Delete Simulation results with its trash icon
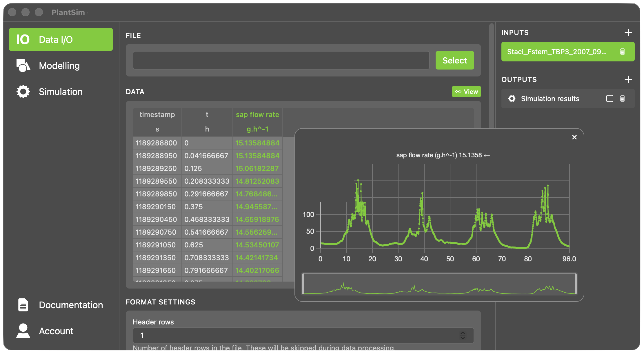Image resolution: width=644 pixels, height=354 pixels. point(623,98)
